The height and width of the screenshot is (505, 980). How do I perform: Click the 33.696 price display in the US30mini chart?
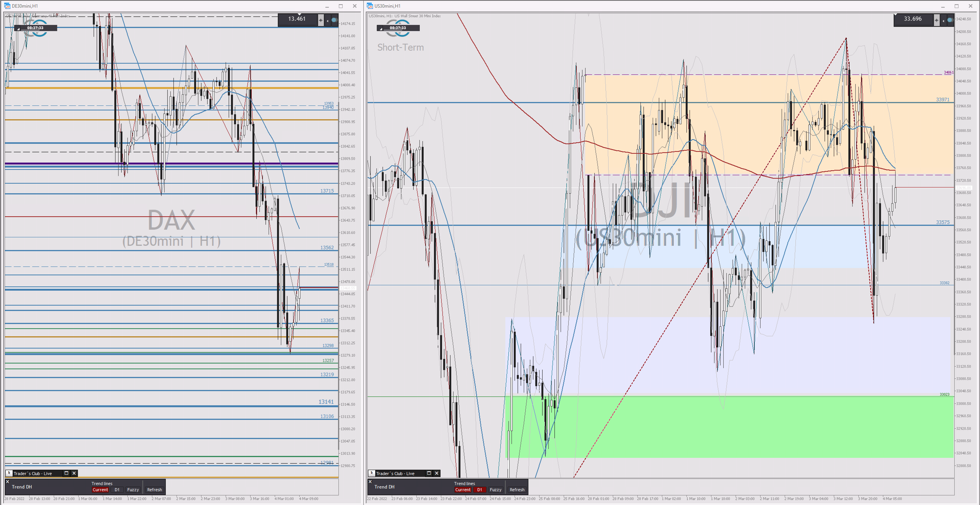913,19
